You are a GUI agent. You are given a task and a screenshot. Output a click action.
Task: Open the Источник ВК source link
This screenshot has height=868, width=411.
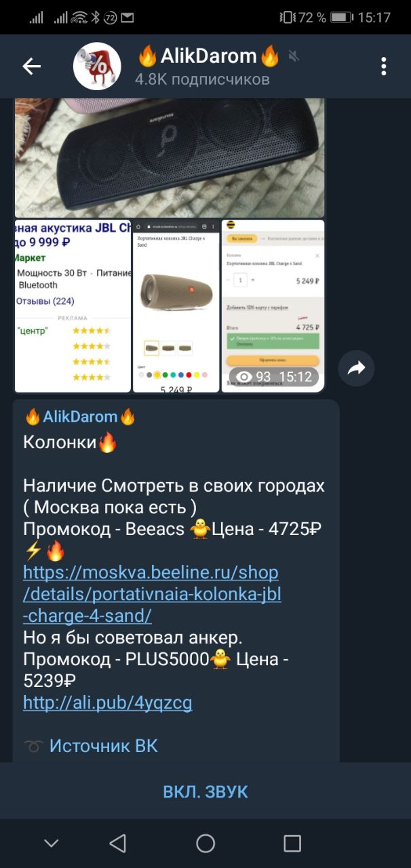(103, 746)
